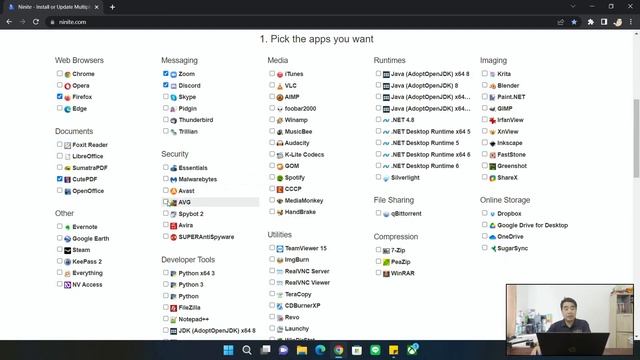Reload the ninite.com page
The height and width of the screenshot is (360, 640).
(36, 22)
